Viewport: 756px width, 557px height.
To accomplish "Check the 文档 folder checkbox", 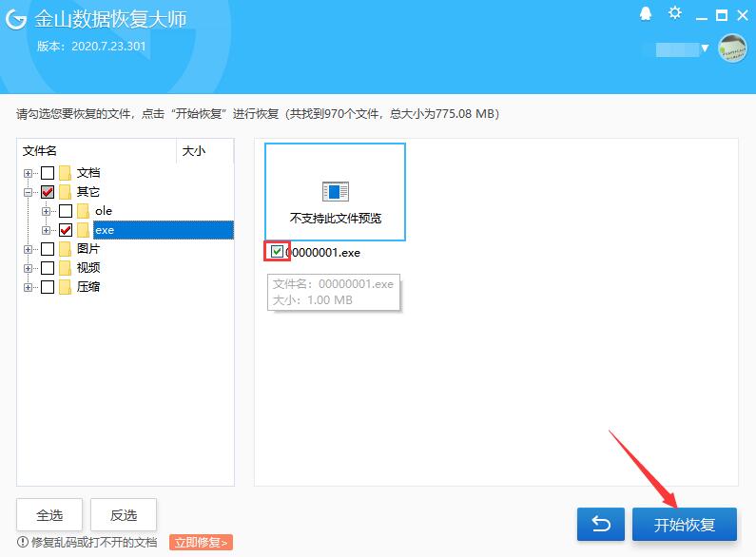I will pyautogui.click(x=48, y=172).
